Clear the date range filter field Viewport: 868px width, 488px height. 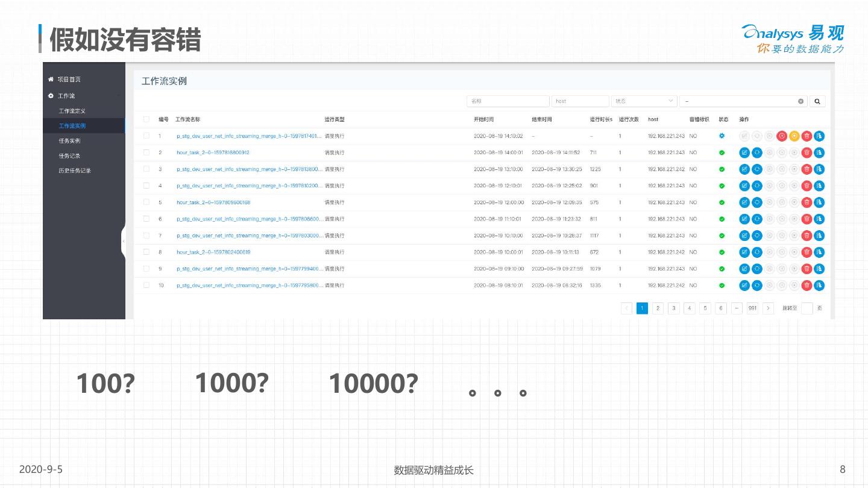tap(801, 102)
